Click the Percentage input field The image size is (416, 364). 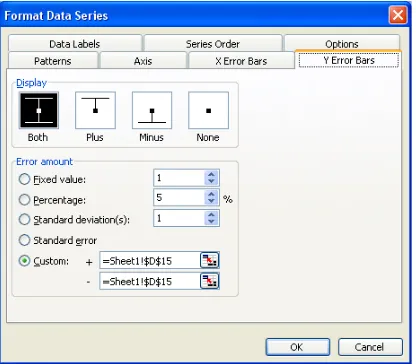point(179,198)
